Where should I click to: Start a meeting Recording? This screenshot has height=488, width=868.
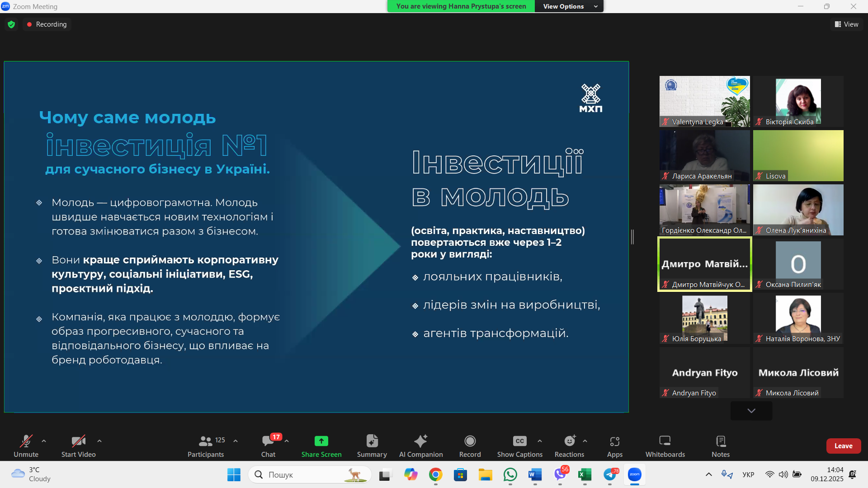tap(470, 445)
